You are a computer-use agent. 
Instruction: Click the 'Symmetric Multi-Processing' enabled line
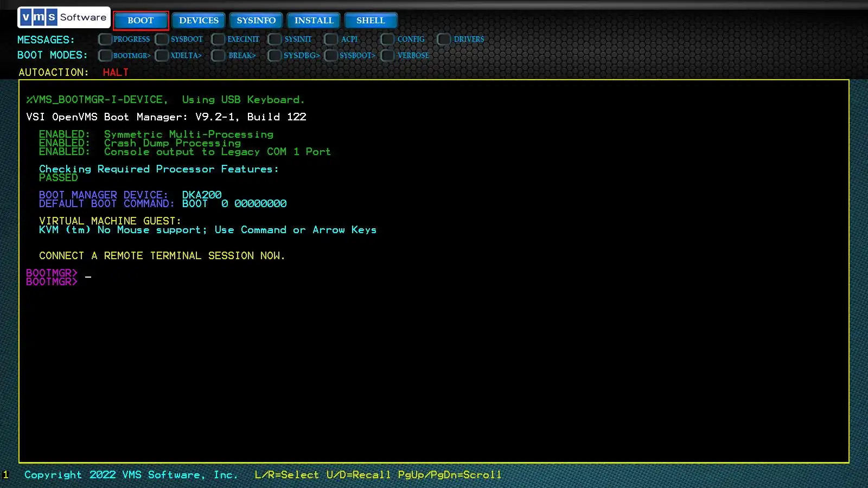[156, 134]
